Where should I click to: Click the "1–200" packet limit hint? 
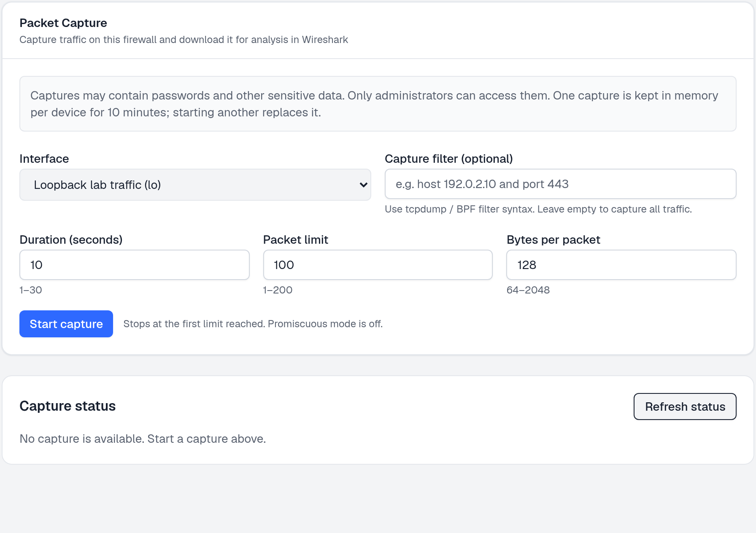click(278, 290)
